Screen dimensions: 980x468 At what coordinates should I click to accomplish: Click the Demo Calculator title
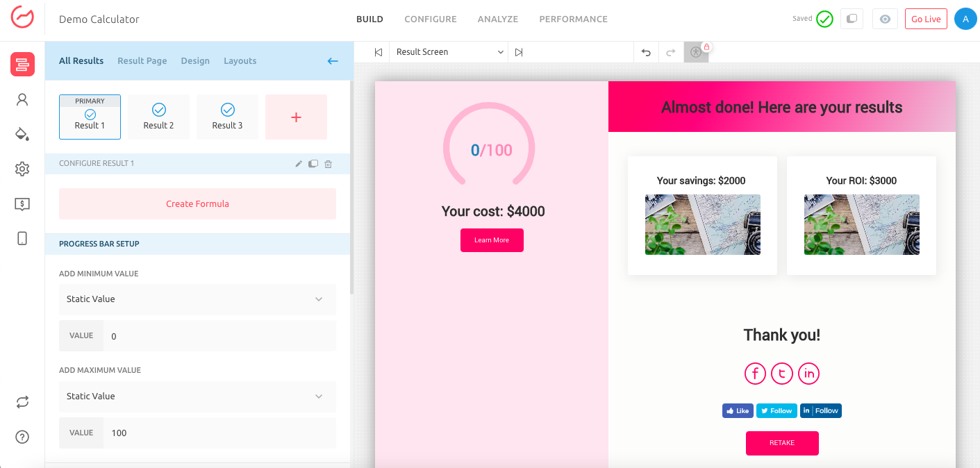99,19
